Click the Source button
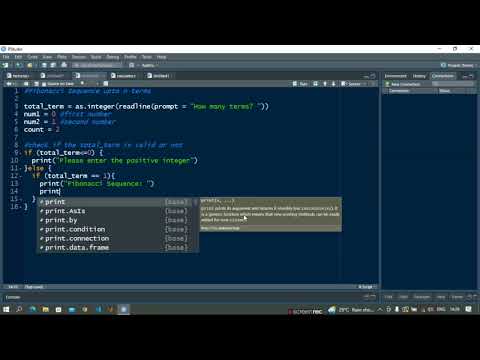480x360 pixels. coord(351,84)
